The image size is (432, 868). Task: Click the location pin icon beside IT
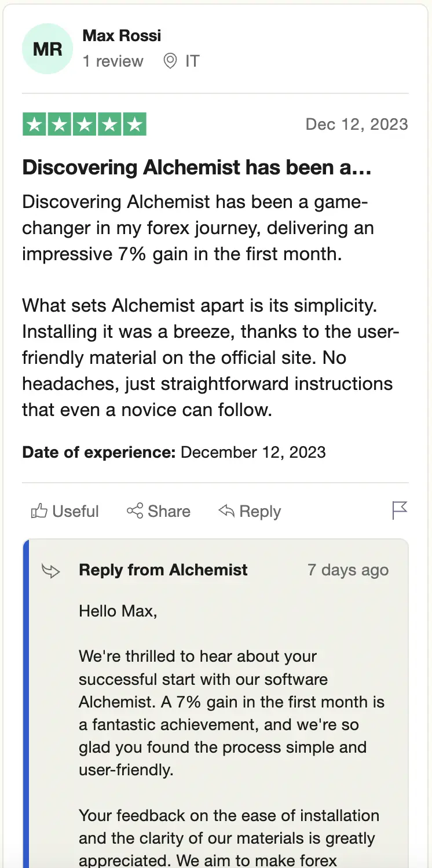pos(170,61)
